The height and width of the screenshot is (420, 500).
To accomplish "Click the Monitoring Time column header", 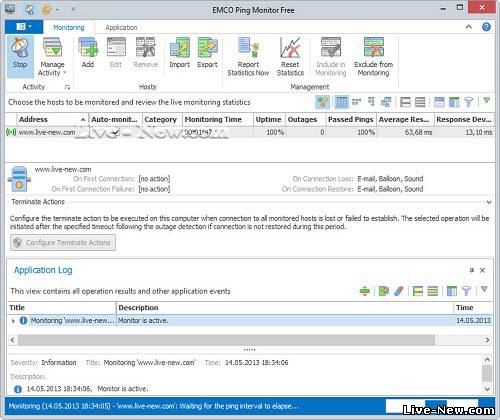I will click(x=218, y=119).
